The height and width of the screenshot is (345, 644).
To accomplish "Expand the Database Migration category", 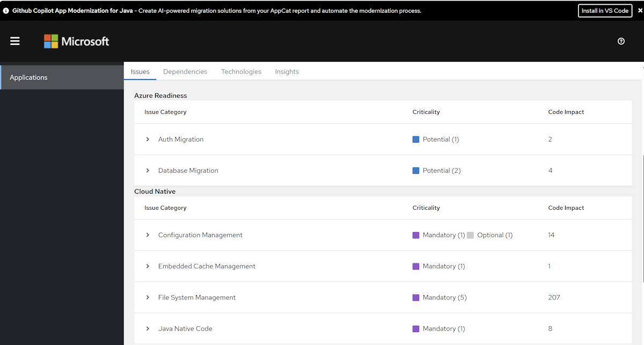I will click(x=148, y=171).
